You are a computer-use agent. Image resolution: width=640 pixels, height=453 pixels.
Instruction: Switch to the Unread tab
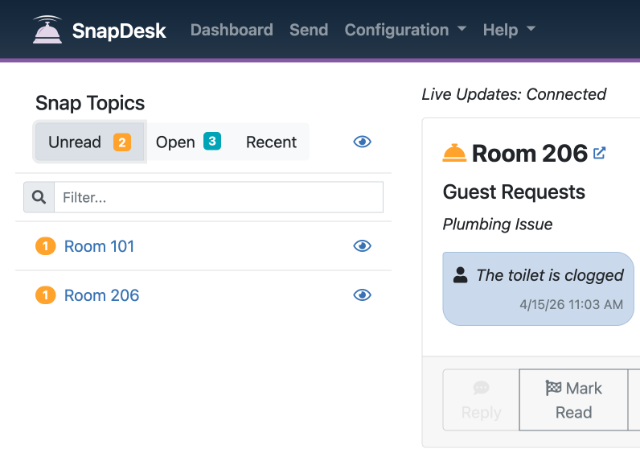point(89,142)
